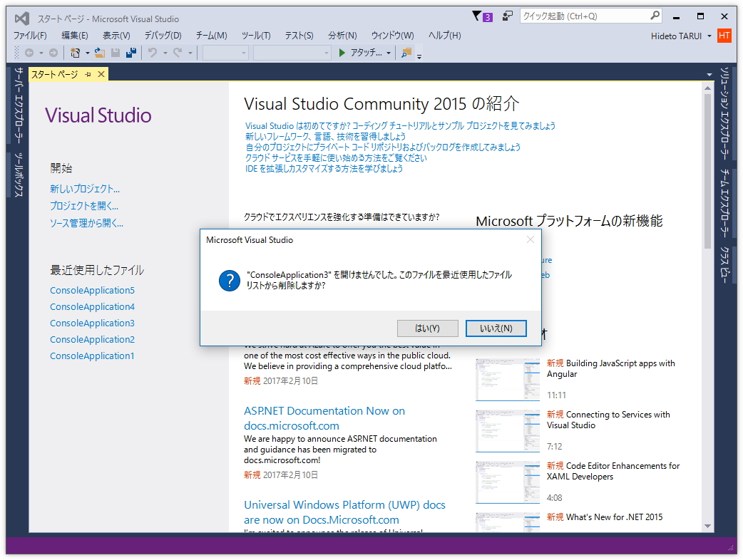743x560 pixels.
Task: Click プロジェクトを開く... link
Action: pyautogui.click(x=84, y=206)
